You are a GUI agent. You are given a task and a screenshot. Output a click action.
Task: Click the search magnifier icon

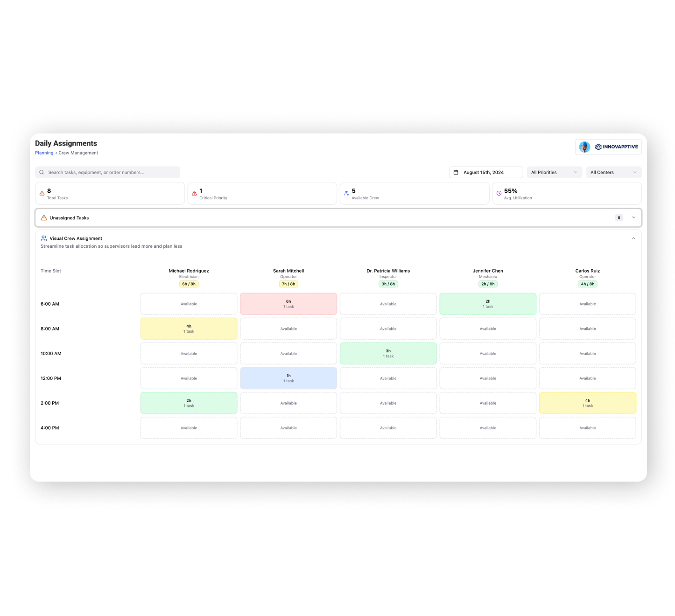click(x=42, y=172)
